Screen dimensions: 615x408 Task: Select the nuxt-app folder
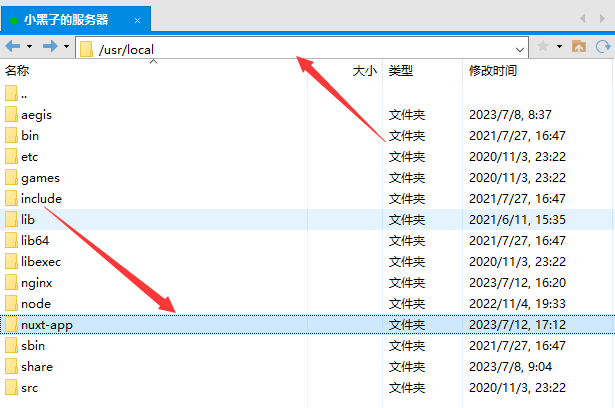point(47,325)
